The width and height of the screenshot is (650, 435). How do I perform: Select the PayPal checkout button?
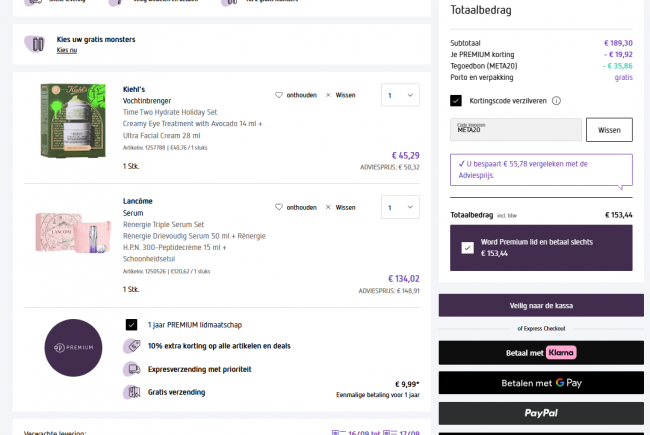tap(541, 413)
